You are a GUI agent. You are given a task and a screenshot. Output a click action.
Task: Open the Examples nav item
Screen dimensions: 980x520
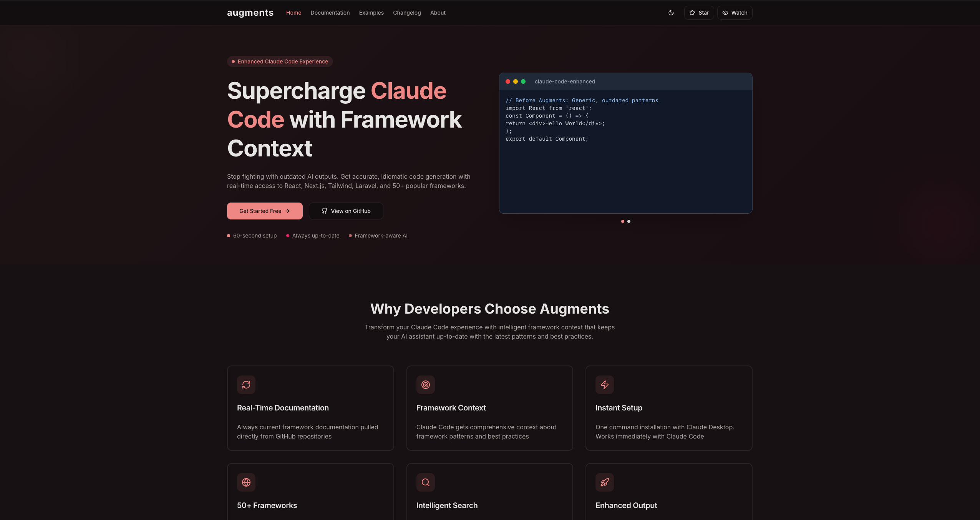tap(371, 13)
